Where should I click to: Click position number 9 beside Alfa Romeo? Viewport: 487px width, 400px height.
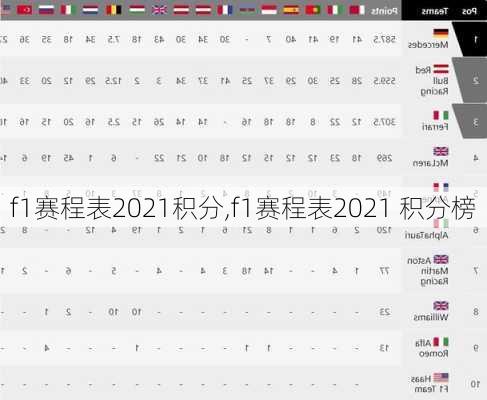click(x=476, y=348)
